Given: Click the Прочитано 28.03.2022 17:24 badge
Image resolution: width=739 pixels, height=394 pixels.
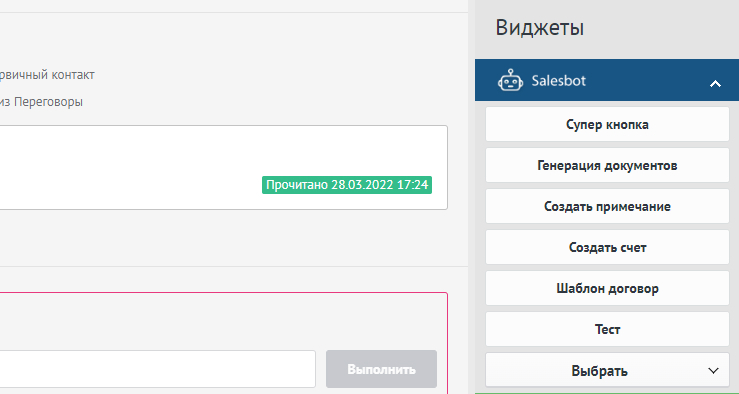Looking at the screenshot, I should click(347, 185).
